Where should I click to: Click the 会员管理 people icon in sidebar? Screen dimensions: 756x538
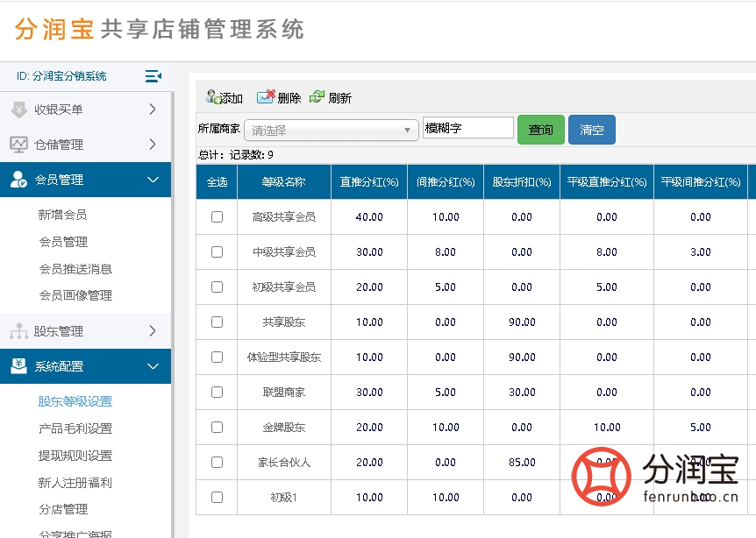point(19,180)
